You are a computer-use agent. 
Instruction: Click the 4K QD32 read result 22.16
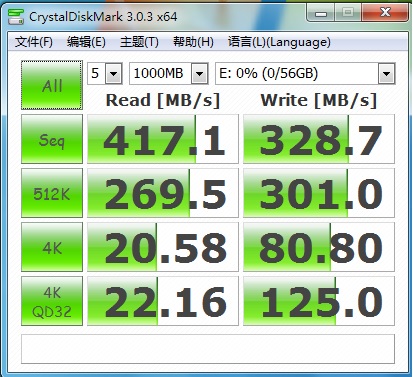pos(163,301)
